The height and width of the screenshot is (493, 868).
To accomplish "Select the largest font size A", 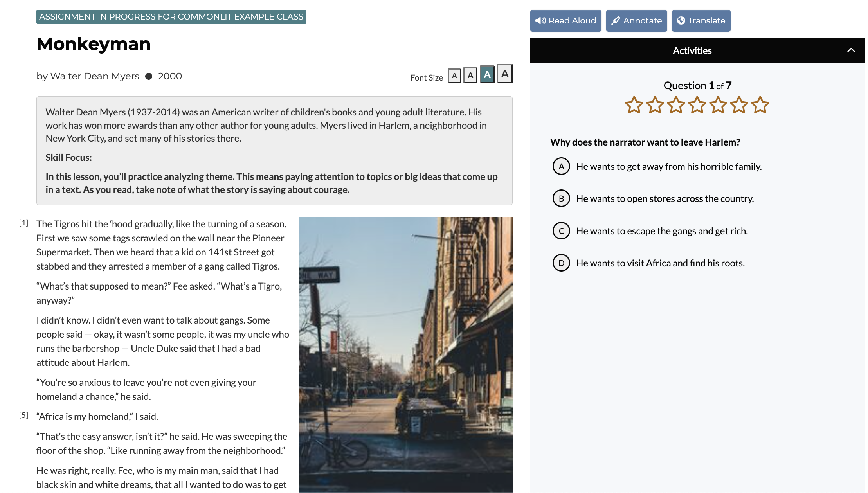I will 505,74.
